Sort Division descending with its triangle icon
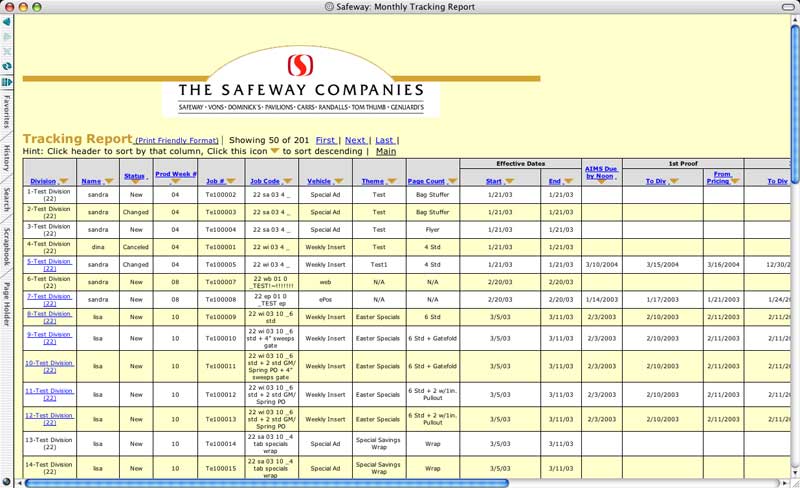 click(64, 181)
